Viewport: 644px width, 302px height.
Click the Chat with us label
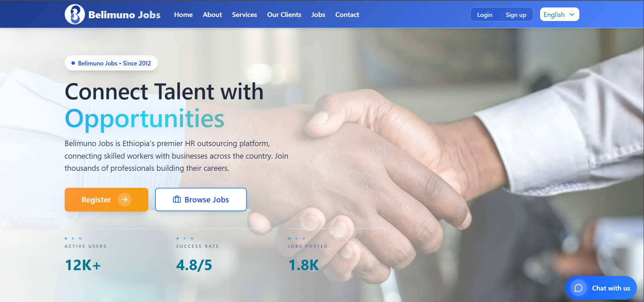coord(611,288)
